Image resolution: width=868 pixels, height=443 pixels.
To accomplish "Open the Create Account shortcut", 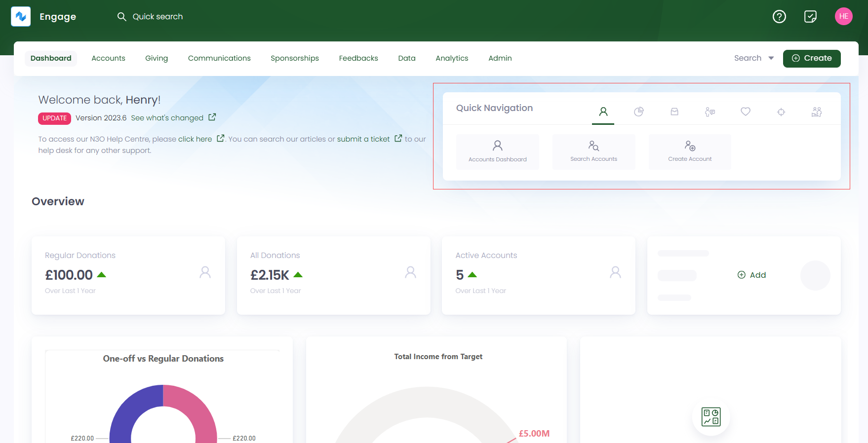I will pos(690,151).
